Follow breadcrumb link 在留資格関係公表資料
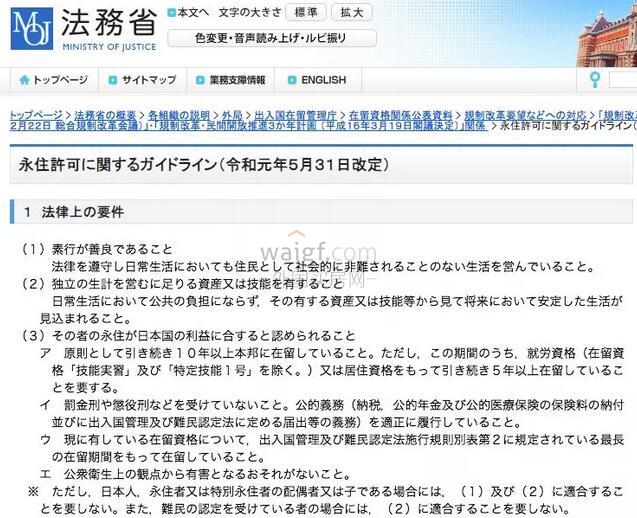 401,115
